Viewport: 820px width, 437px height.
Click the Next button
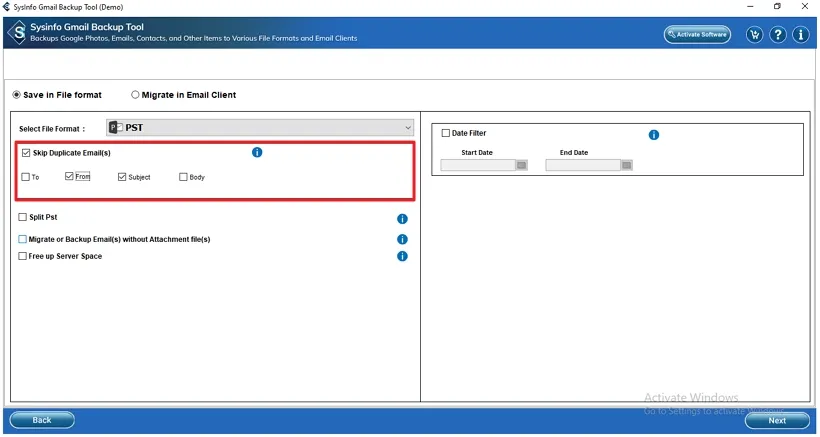[x=777, y=420]
